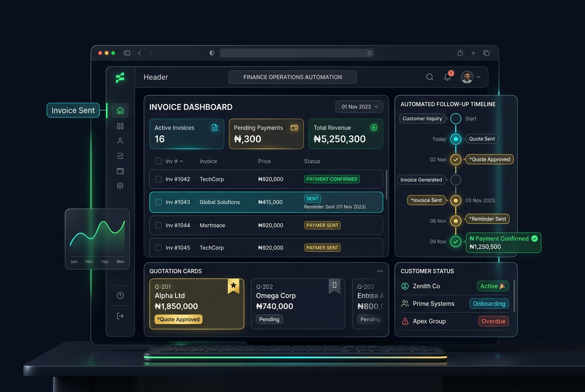This screenshot has height=392, width=585.
Task: Open the user profile sidebar icon
Action: click(120, 141)
